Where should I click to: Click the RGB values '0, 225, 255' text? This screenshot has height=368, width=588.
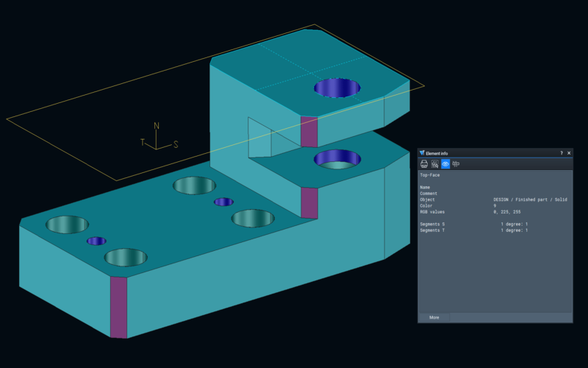[507, 212]
